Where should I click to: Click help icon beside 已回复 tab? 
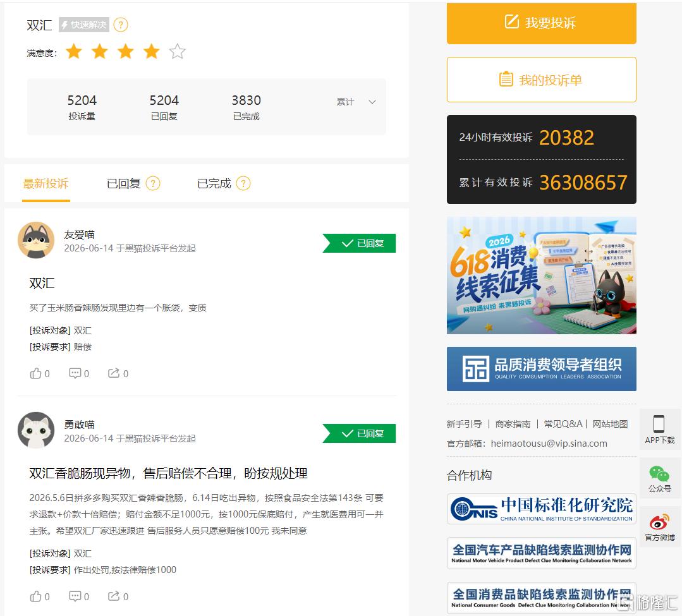tap(153, 183)
